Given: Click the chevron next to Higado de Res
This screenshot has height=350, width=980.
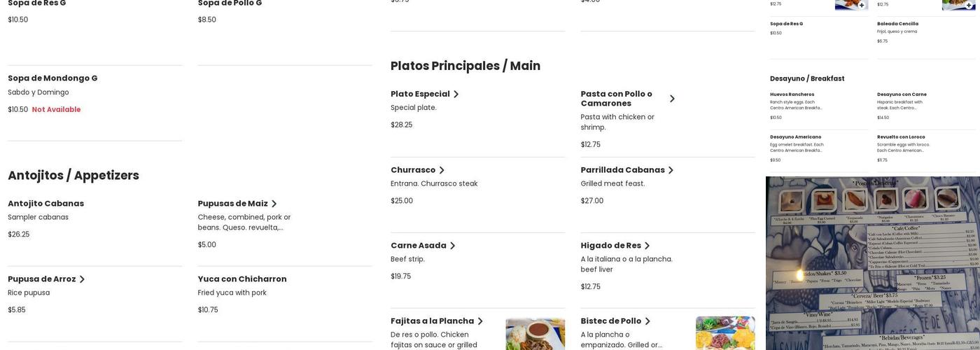Looking at the screenshot, I should tap(647, 246).
